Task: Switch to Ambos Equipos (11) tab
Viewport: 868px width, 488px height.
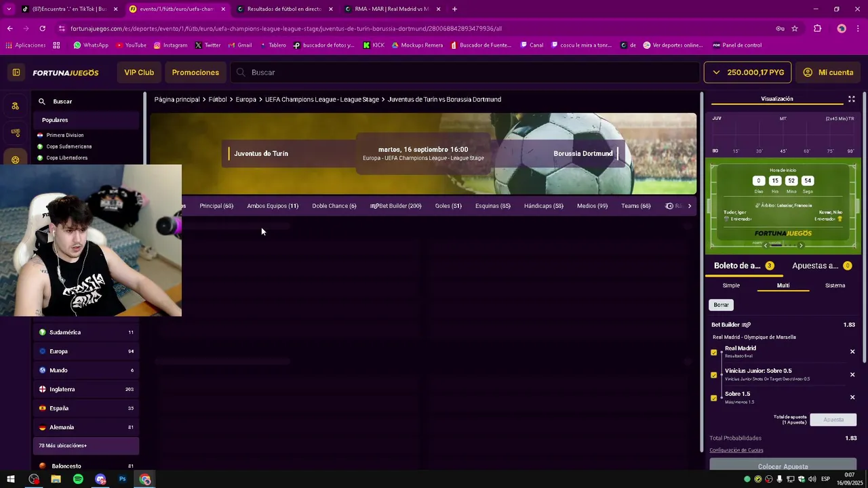Action: 273,206
